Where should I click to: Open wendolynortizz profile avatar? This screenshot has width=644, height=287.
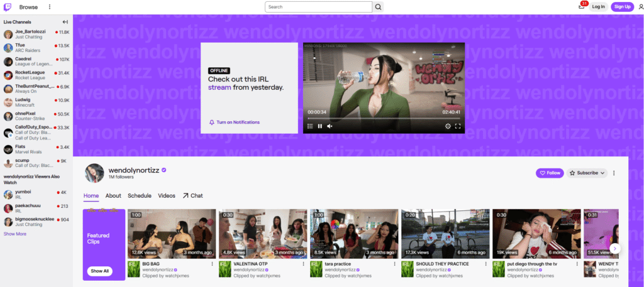click(94, 173)
